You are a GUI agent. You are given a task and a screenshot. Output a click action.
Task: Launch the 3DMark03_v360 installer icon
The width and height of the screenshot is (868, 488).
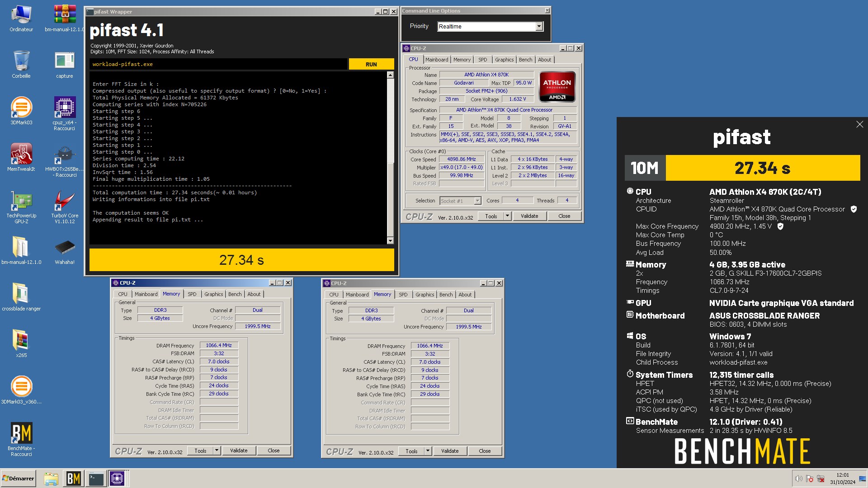pyautogui.click(x=21, y=389)
